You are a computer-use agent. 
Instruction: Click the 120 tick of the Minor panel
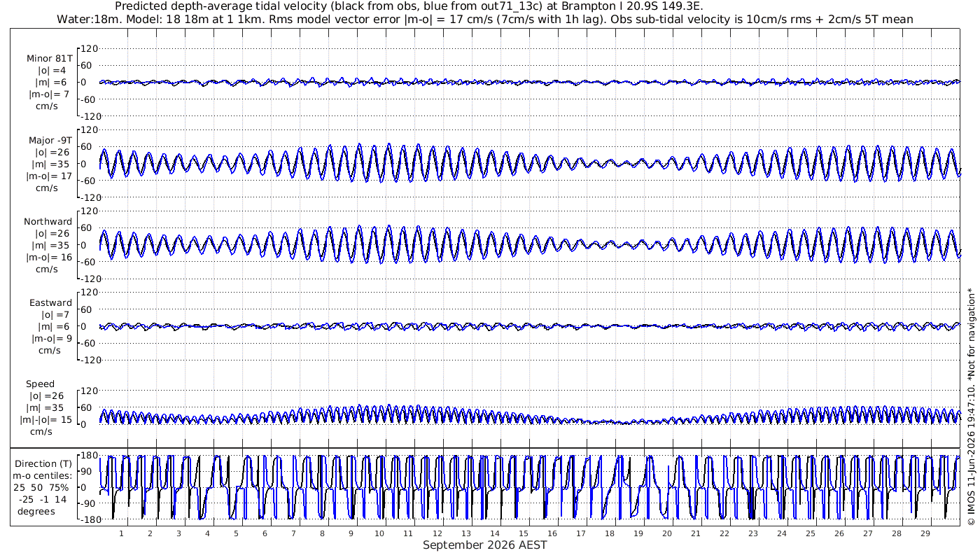pyautogui.click(x=90, y=48)
